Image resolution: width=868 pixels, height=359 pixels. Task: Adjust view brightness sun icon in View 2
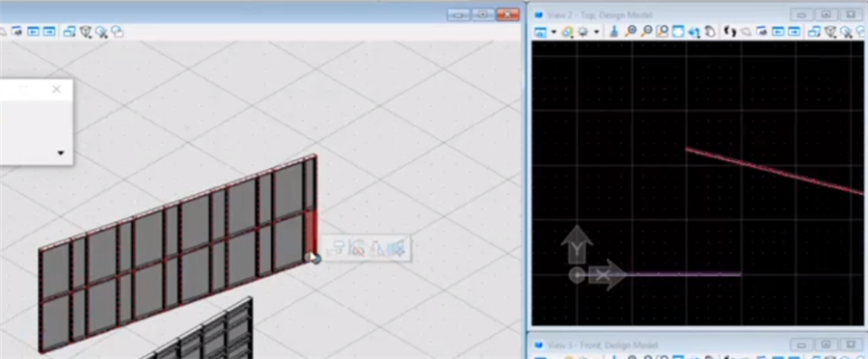[583, 32]
